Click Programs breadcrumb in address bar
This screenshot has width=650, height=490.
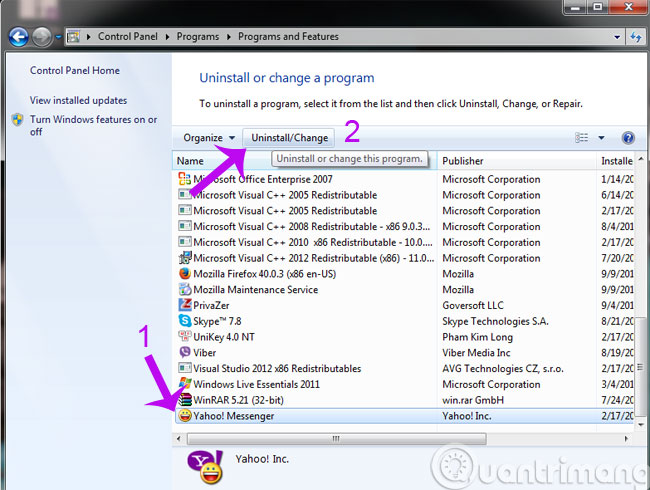198,36
